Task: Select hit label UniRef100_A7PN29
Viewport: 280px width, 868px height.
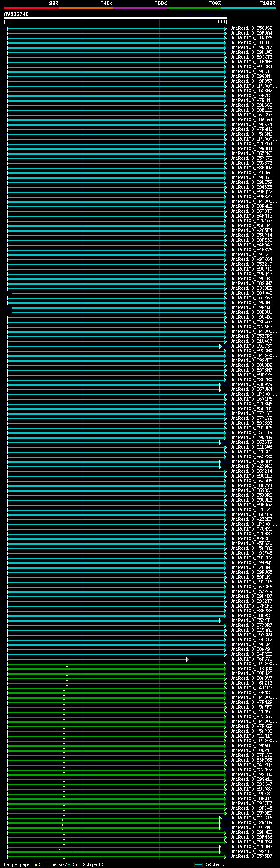Action: pos(251,703)
